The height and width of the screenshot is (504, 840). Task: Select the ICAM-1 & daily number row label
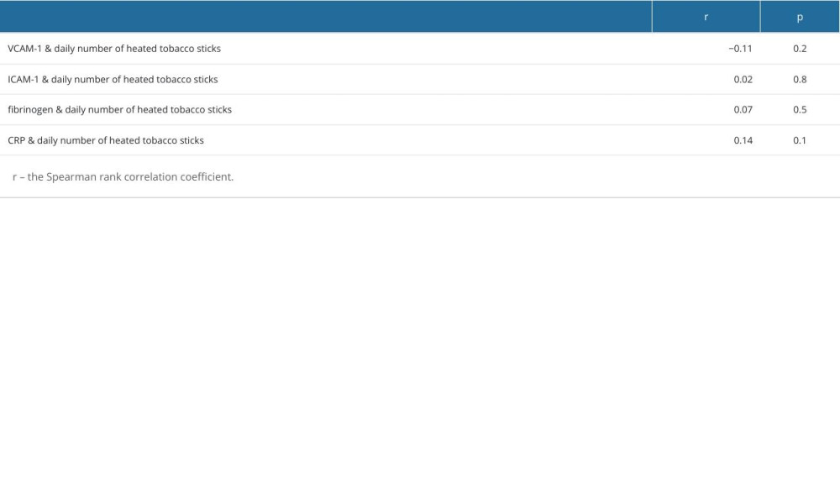pyautogui.click(x=113, y=79)
